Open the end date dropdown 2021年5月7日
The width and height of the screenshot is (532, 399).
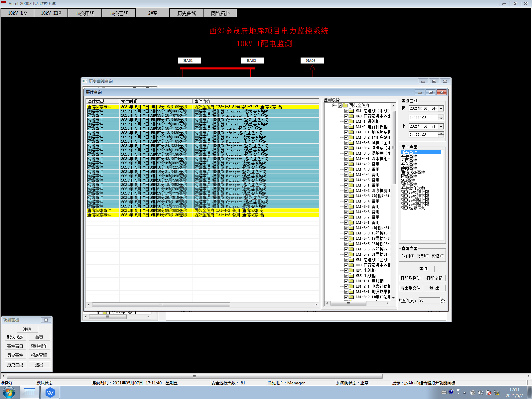click(x=441, y=126)
